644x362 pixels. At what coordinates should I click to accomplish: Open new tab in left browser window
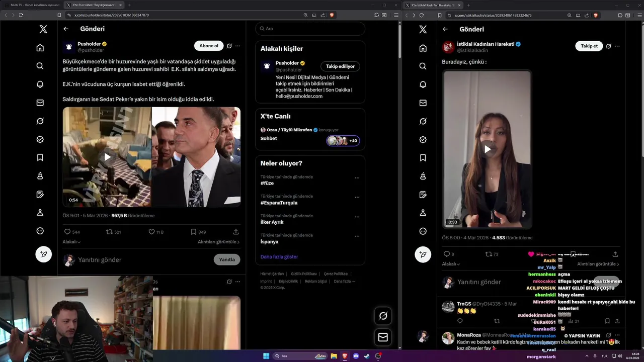click(x=129, y=5)
